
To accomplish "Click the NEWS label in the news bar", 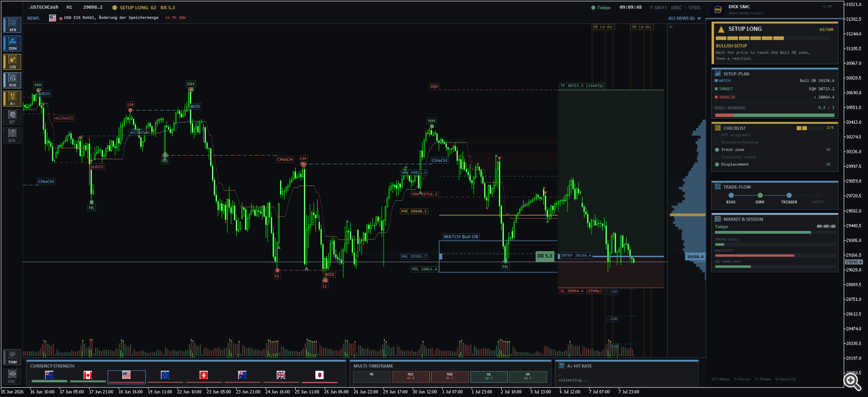I will (x=33, y=18).
